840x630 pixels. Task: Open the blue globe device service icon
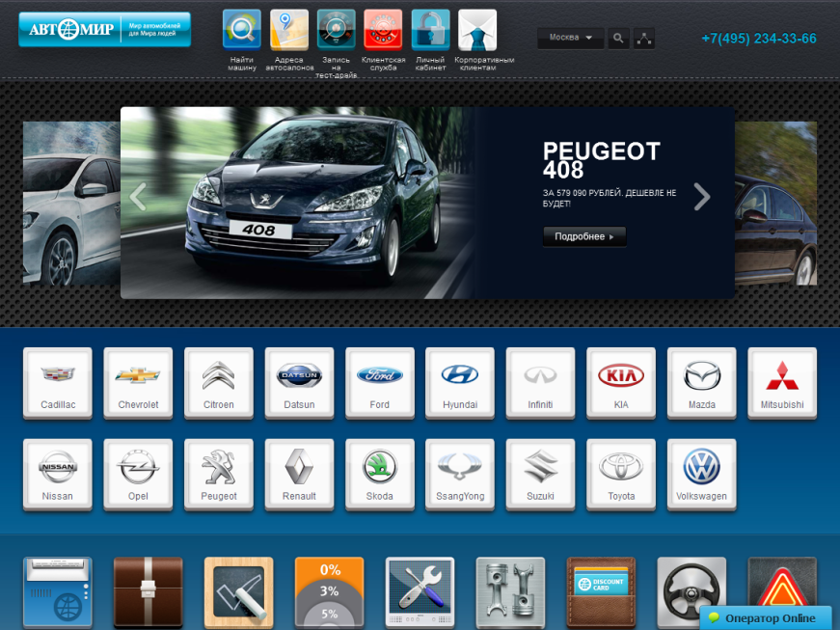[57, 593]
